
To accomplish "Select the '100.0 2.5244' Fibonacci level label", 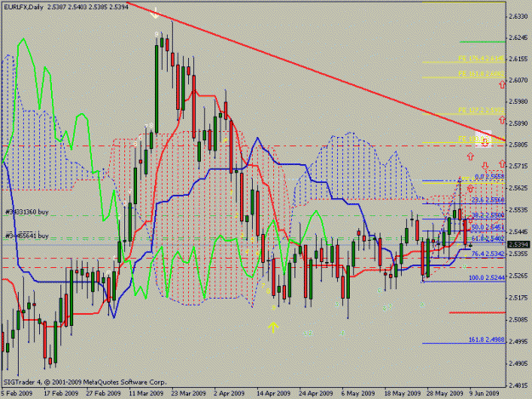I will pos(487,277).
